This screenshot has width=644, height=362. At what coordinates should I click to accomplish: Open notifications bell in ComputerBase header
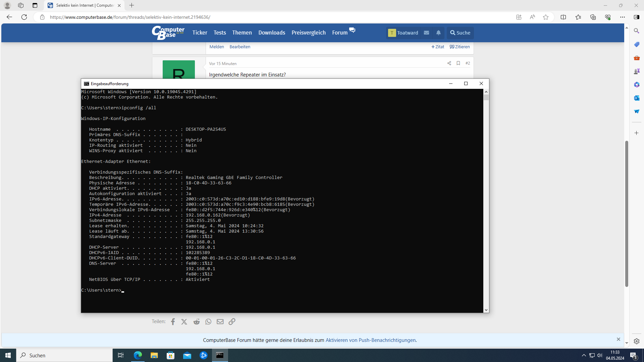pyautogui.click(x=438, y=33)
